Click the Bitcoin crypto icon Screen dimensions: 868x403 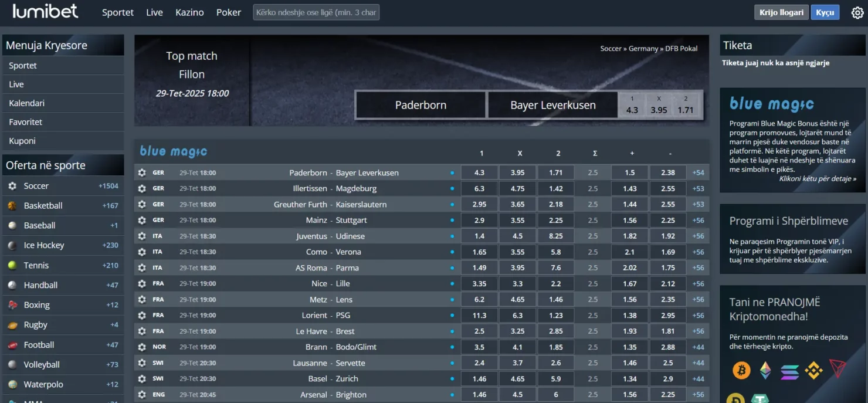pyautogui.click(x=741, y=370)
